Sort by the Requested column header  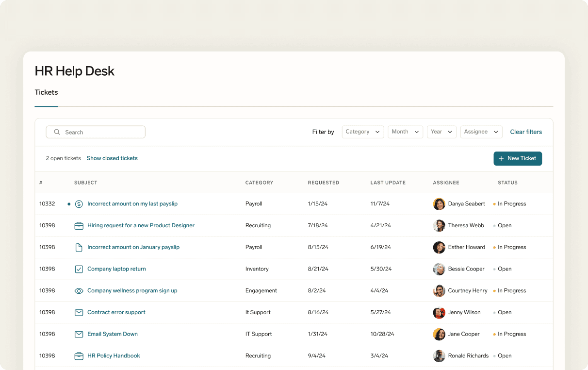pos(324,183)
